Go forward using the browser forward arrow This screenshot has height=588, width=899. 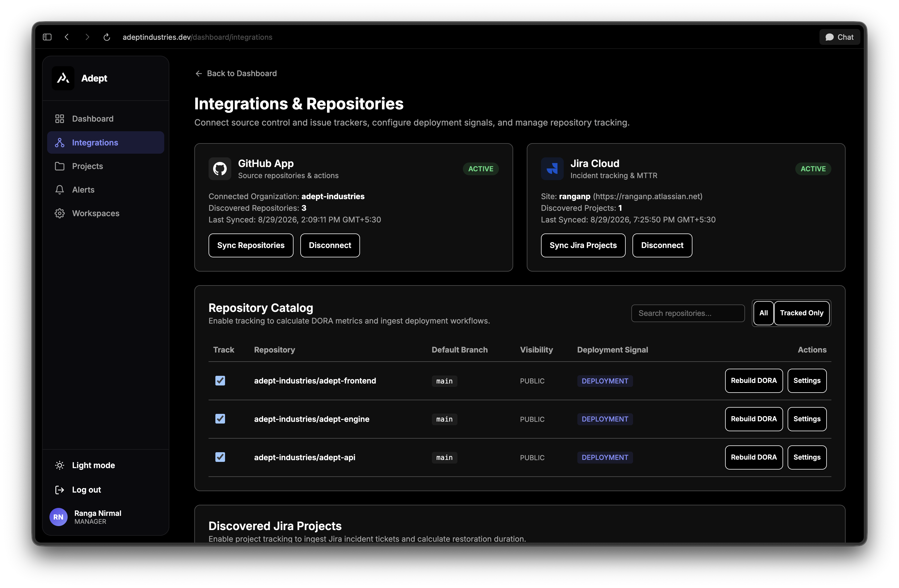pos(87,37)
